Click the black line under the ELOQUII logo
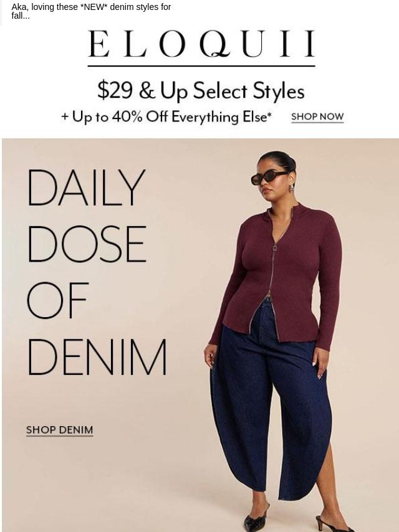Image resolution: width=399 pixels, height=532 pixels. click(201, 66)
